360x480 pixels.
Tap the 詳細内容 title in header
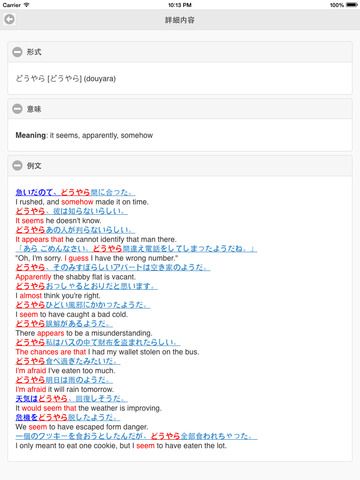[180, 20]
